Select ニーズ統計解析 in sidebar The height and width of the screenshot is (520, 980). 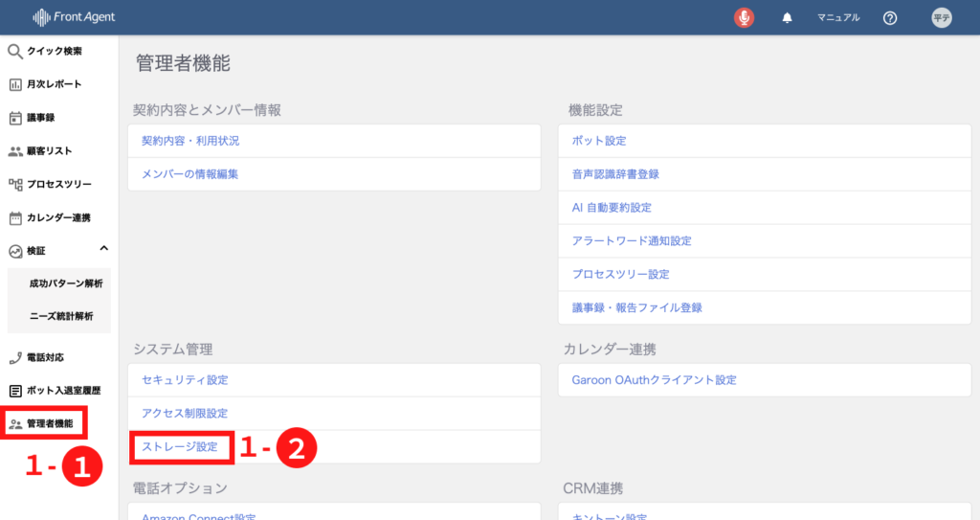61,316
